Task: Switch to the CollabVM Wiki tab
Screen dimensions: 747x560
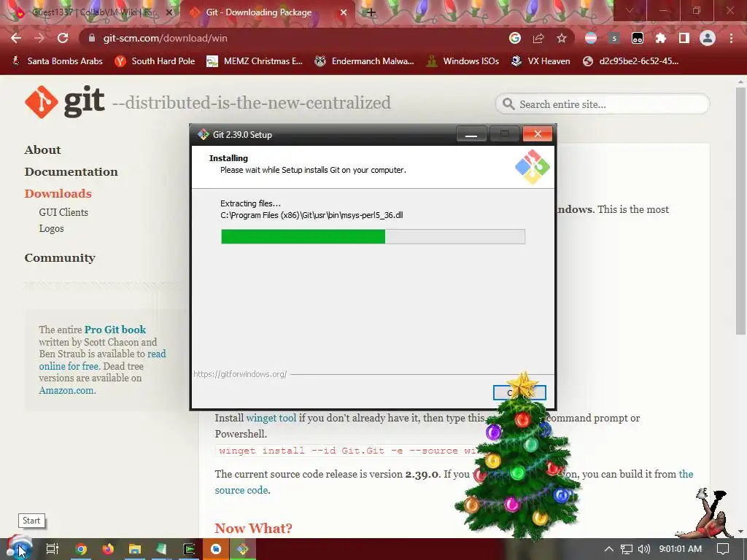Action: pyautogui.click(x=93, y=12)
